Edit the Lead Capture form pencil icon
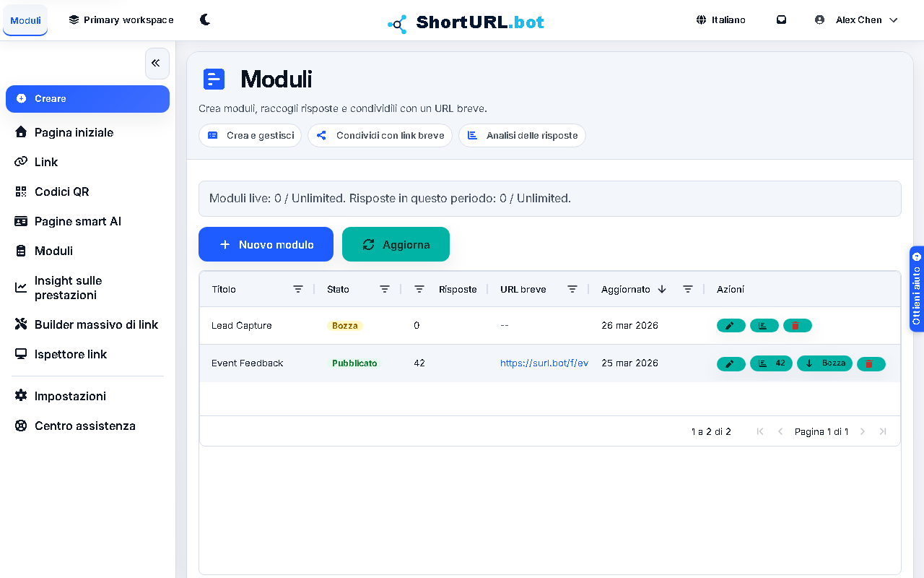Screen dimensions: 924x578 (x=731, y=326)
